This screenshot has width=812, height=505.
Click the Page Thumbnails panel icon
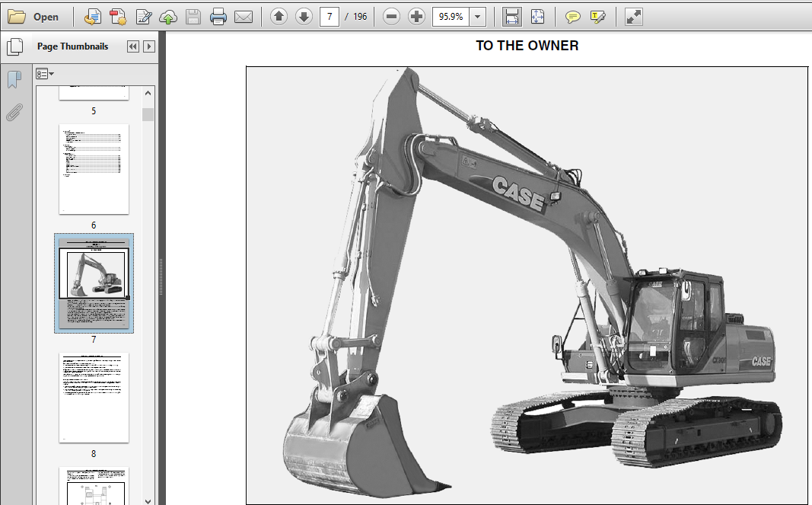15,46
